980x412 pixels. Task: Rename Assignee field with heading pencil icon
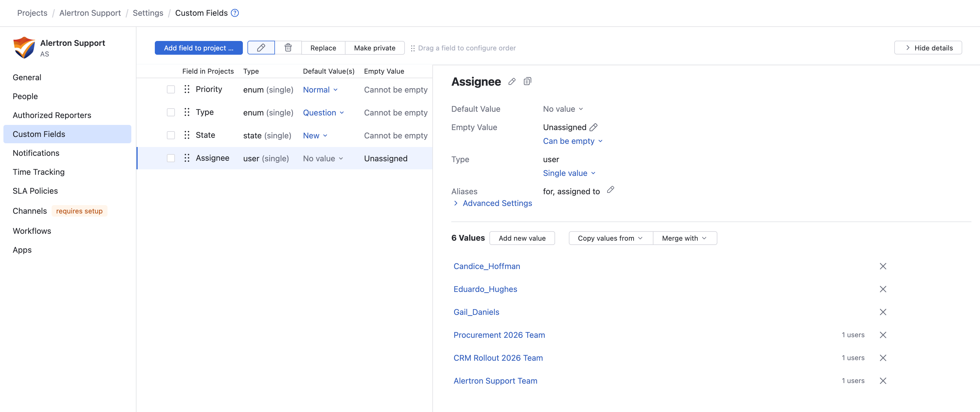tap(512, 81)
